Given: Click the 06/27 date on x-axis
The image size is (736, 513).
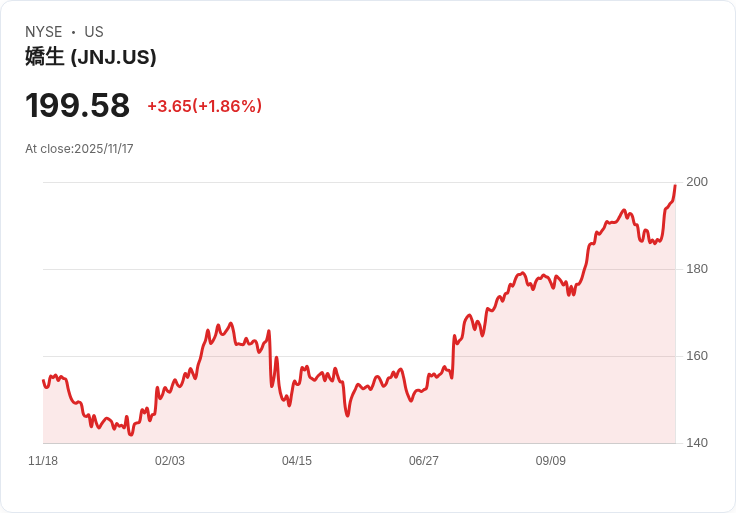Looking at the screenshot, I should coord(424,461).
